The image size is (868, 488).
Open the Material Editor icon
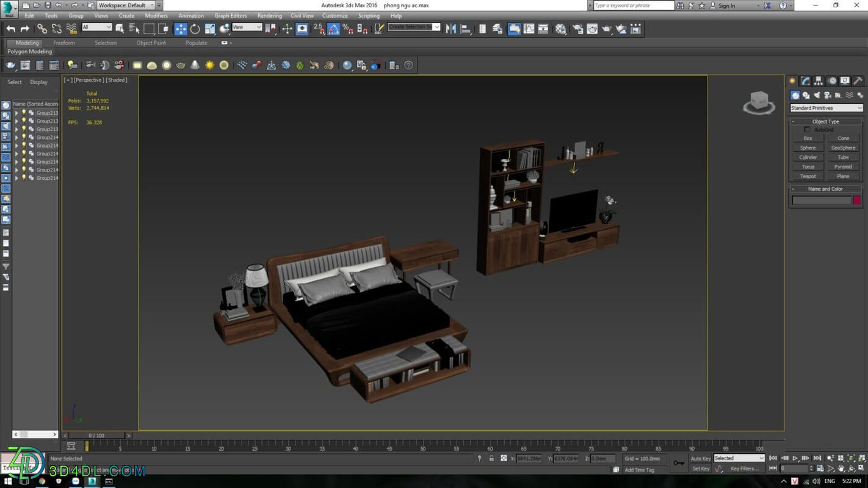click(x=561, y=29)
